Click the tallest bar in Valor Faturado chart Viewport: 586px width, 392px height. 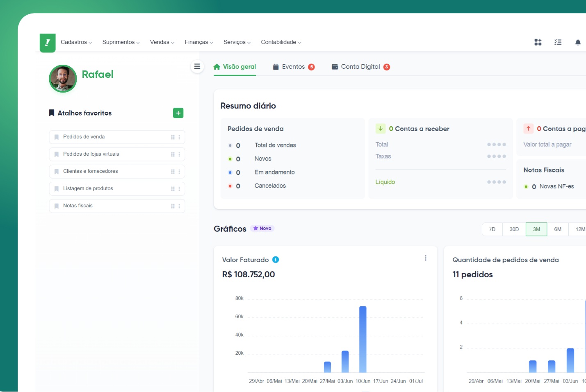tap(363, 339)
